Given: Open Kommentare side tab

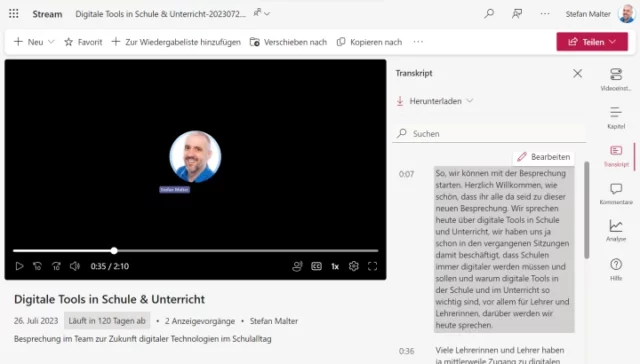Looking at the screenshot, I should pyautogui.click(x=616, y=193).
